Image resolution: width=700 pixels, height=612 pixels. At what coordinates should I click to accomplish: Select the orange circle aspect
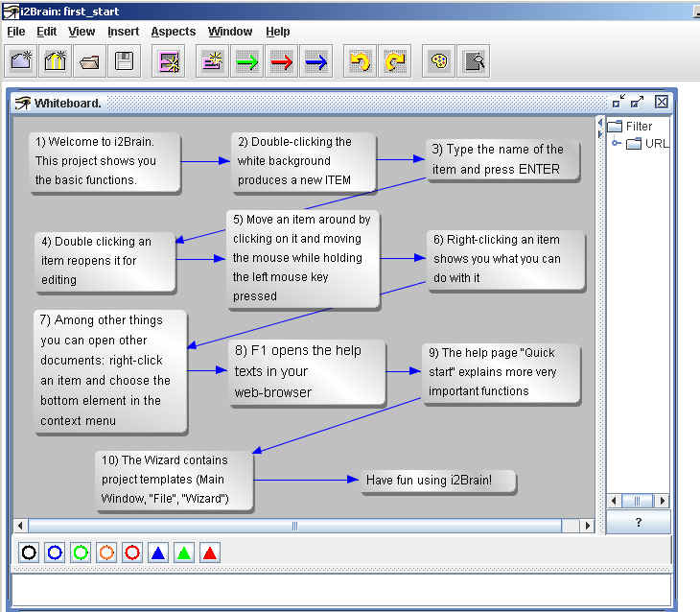[106, 553]
